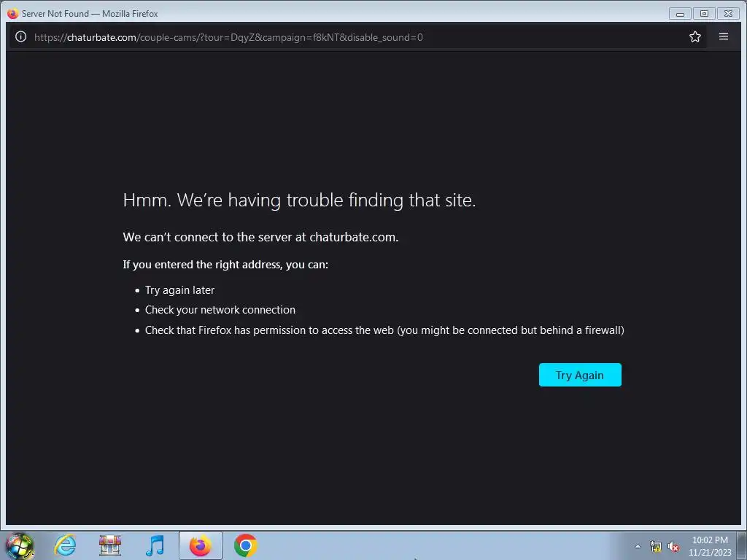The width and height of the screenshot is (747, 560).
Task: Click the Try Again button
Action: (x=580, y=375)
